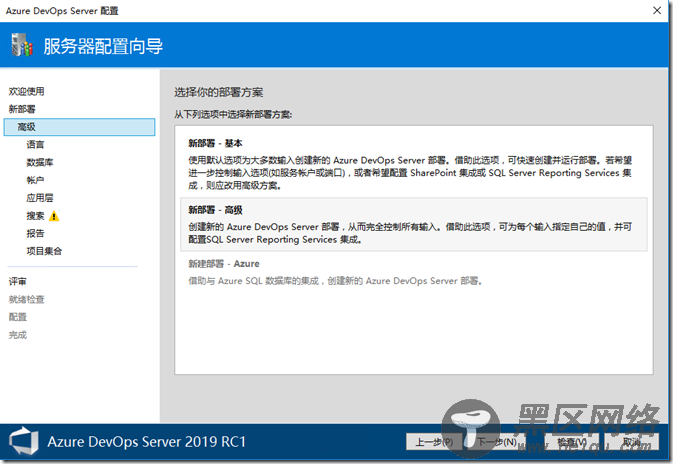The width and height of the screenshot is (673, 464).
Task: Select 评审 in the sidebar
Action: pos(18,282)
